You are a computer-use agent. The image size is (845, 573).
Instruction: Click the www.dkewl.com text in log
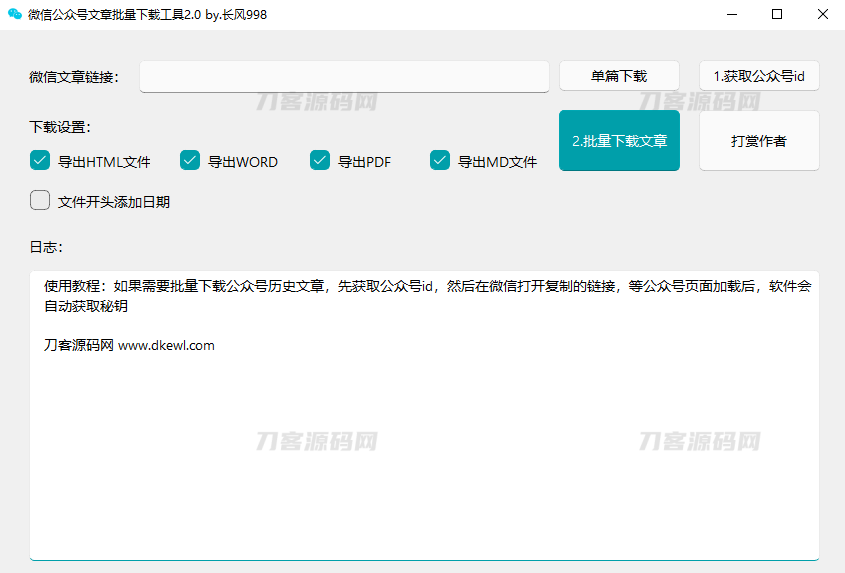point(166,346)
